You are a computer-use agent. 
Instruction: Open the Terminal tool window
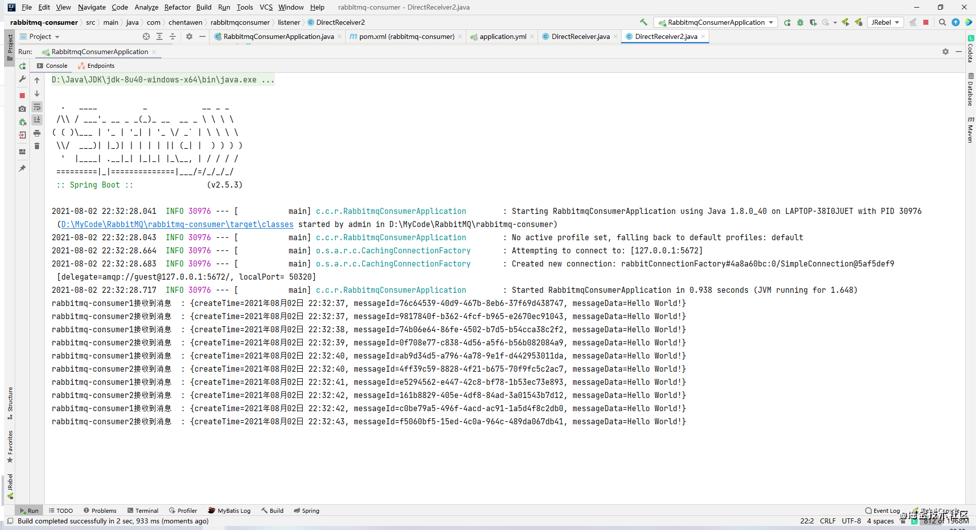click(143, 510)
